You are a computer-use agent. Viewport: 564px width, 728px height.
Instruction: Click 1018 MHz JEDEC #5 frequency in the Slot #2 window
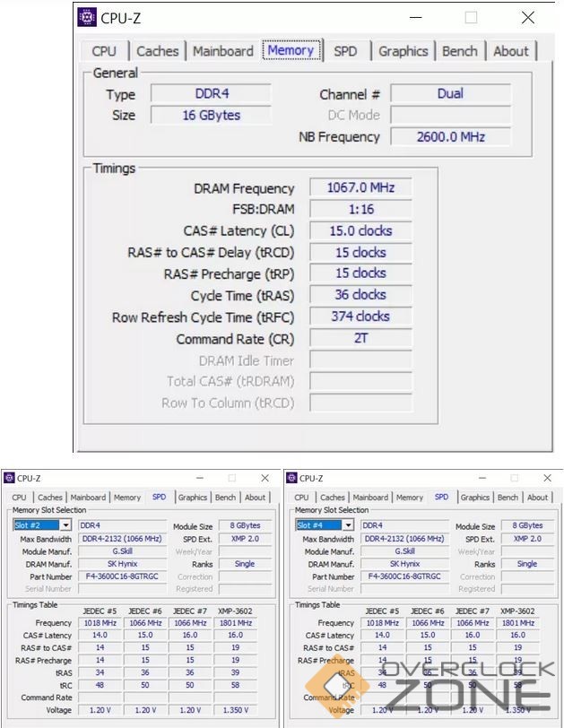click(x=100, y=622)
